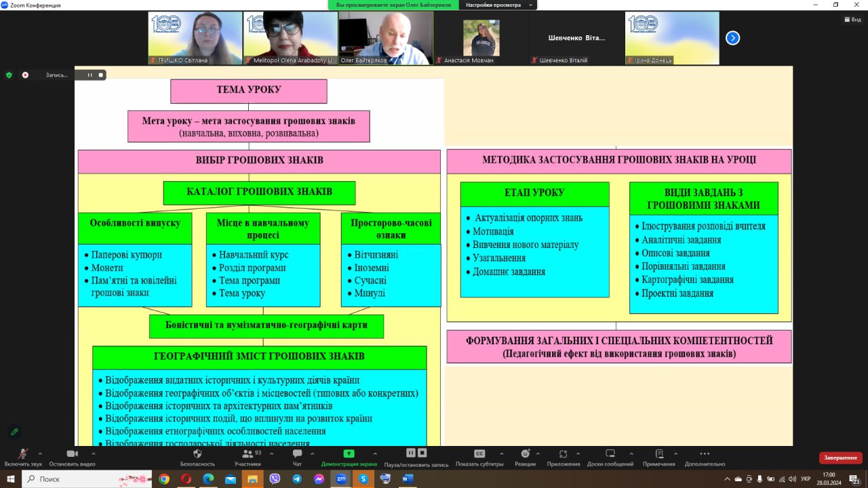Open the Участники participants panel

248,454
